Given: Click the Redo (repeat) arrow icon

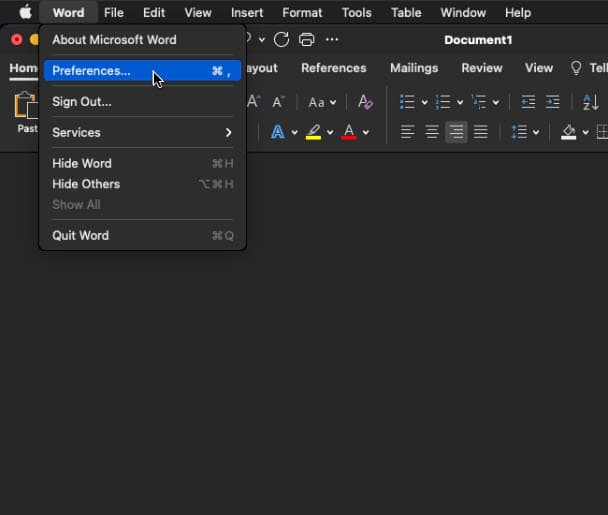Looking at the screenshot, I should (x=281, y=40).
